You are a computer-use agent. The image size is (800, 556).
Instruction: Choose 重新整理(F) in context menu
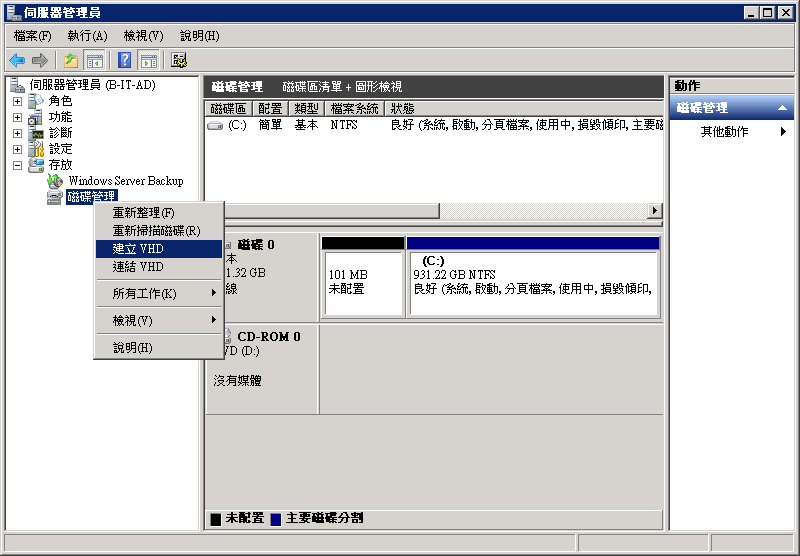tap(159, 213)
